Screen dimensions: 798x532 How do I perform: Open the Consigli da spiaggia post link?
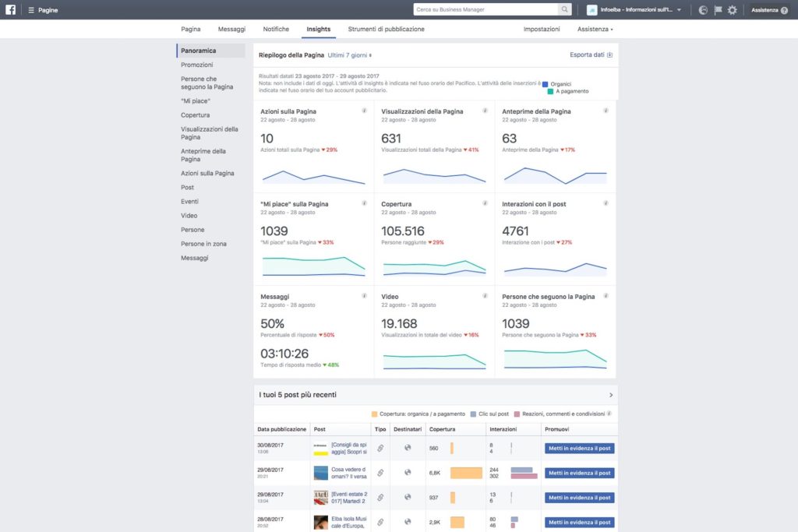tap(349, 448)
